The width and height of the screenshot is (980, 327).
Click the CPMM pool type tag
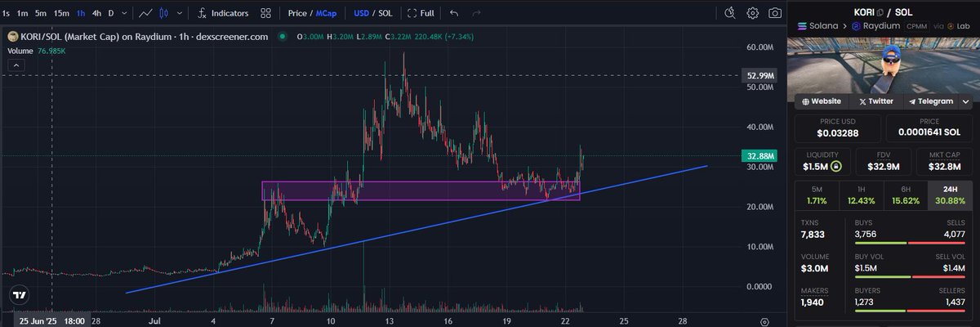point(918,26)
